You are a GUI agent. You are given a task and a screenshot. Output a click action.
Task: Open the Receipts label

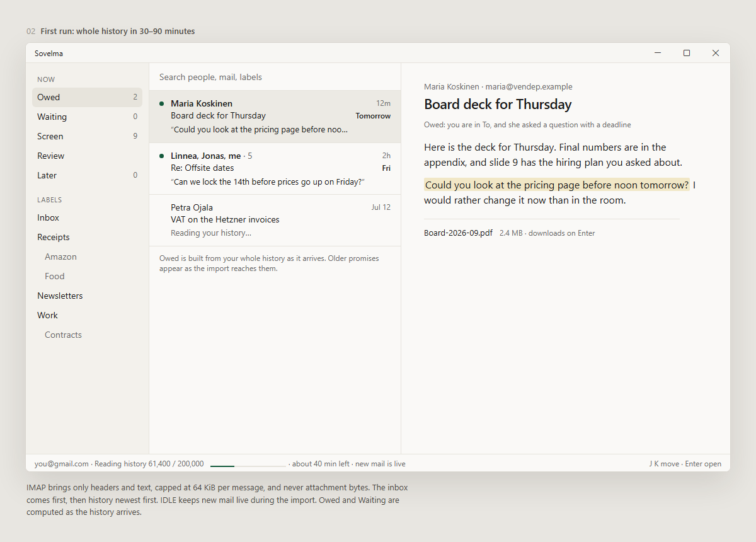(x=87, y=237)
